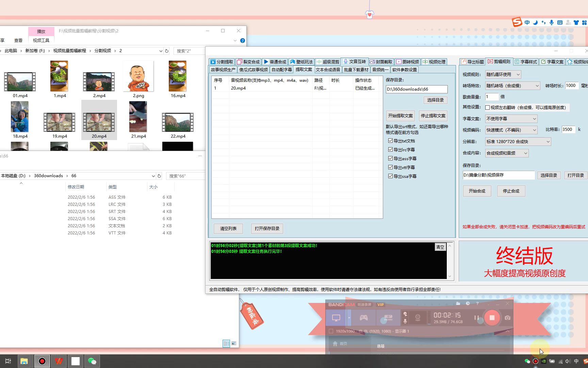The height and width of the screenshot is (368, 588).
Task: Click 停止提取文案 button
Action: (433, 116)
